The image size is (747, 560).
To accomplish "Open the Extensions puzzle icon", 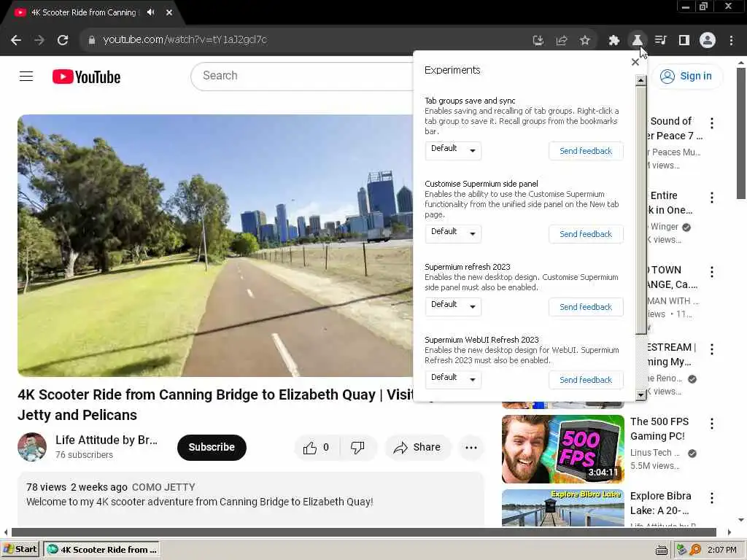I will coord(614,41).
